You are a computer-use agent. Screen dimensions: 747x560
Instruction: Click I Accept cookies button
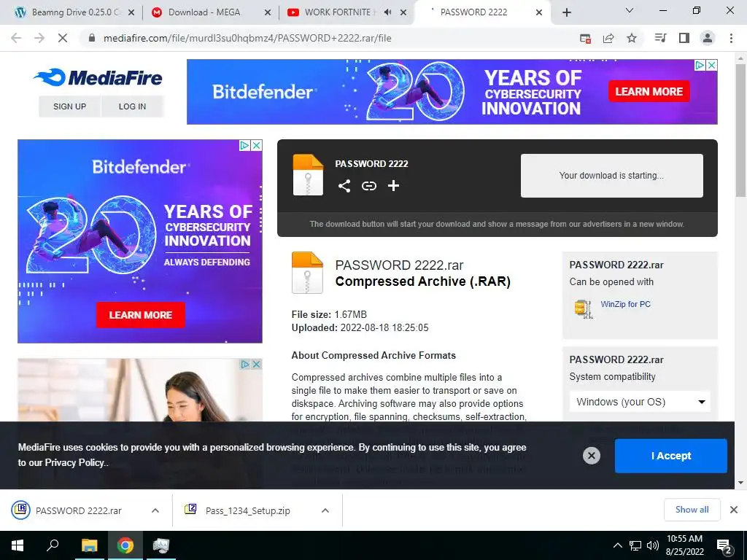[x=671, y=456]
